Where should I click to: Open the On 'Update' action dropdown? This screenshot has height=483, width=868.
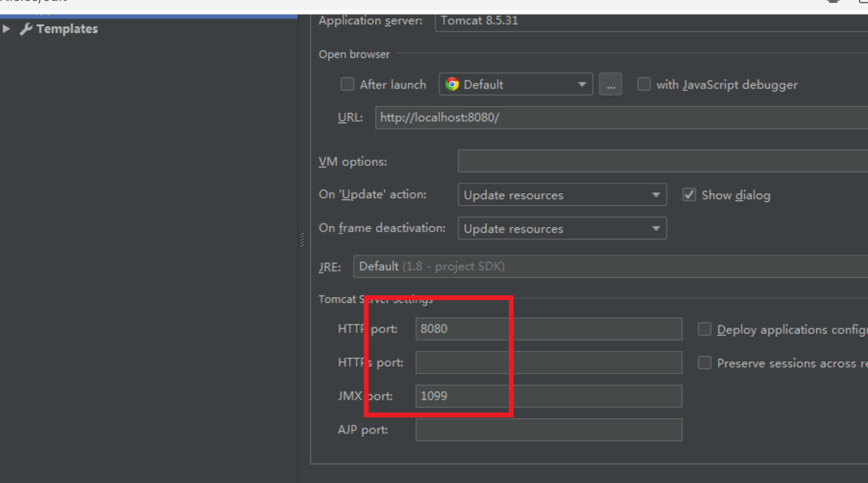pos(562,195)
